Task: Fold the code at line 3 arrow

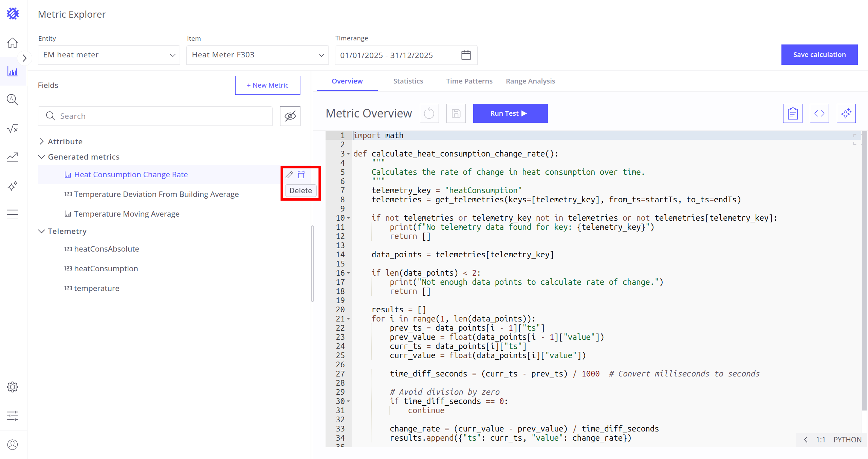Action: pos(348,154)
